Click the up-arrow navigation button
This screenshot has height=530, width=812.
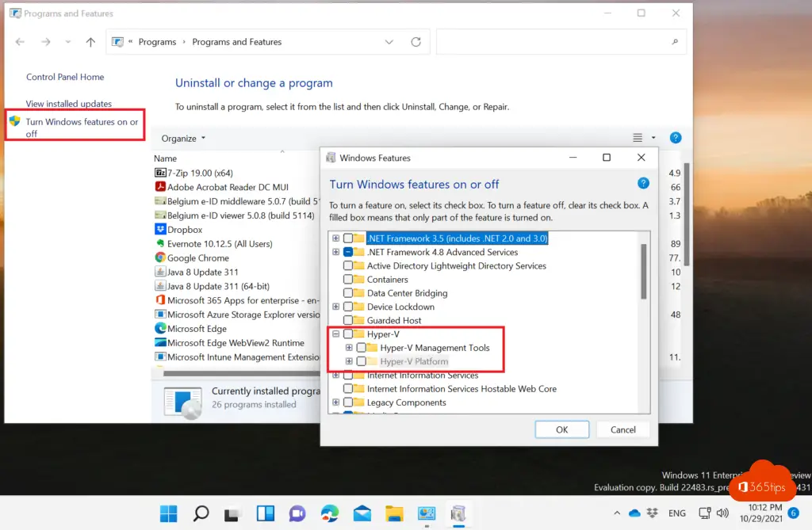(x=90, y=42)
